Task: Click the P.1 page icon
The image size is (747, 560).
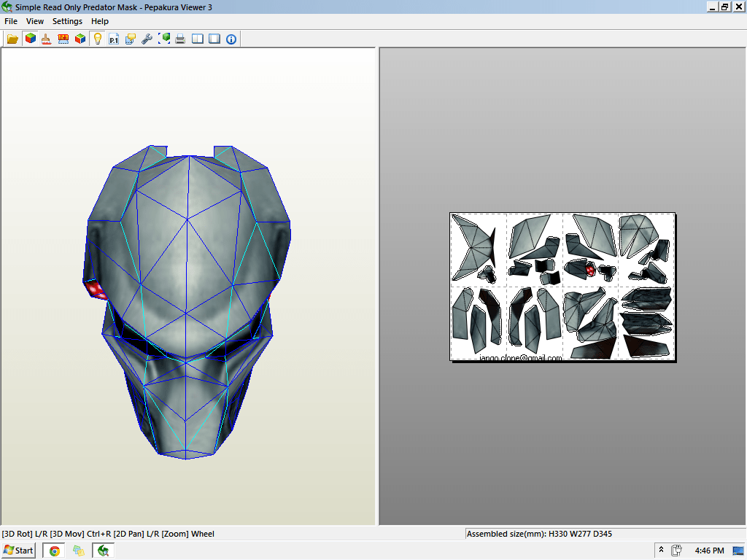Action: 114,39
